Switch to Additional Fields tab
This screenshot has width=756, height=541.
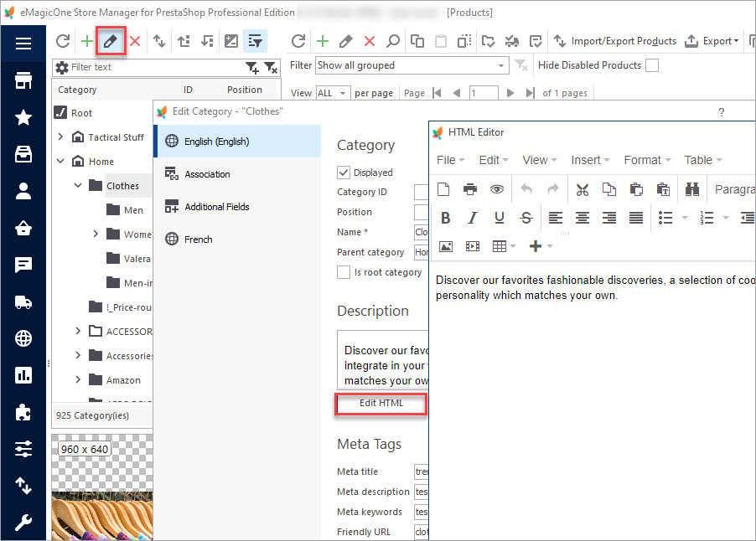[x=238, y=207]
